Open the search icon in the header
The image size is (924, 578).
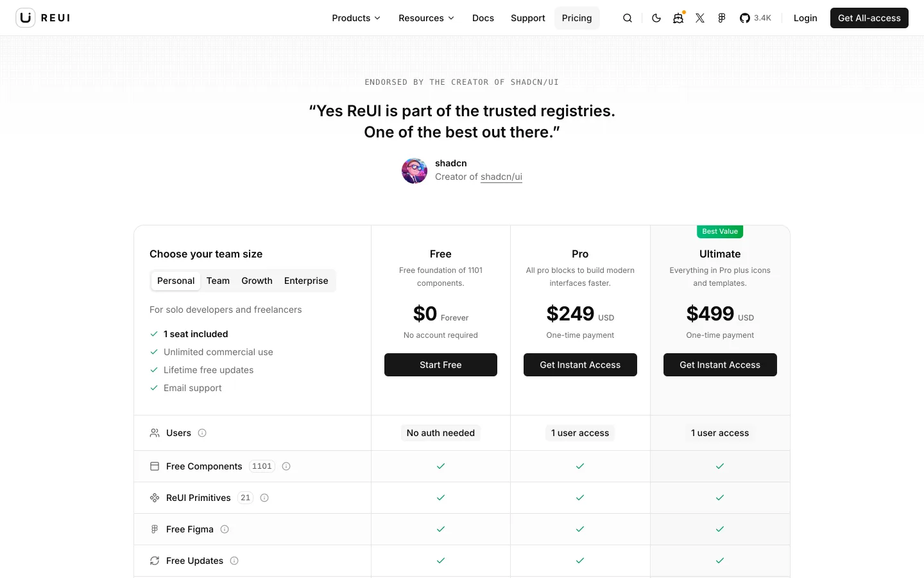click(628, 18)
